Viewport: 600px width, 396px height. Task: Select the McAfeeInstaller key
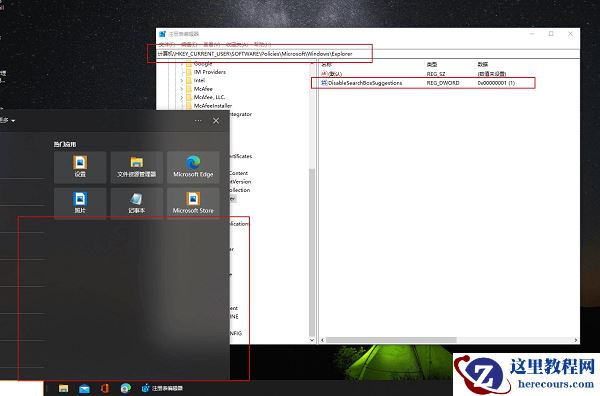(x=213, y=106)
